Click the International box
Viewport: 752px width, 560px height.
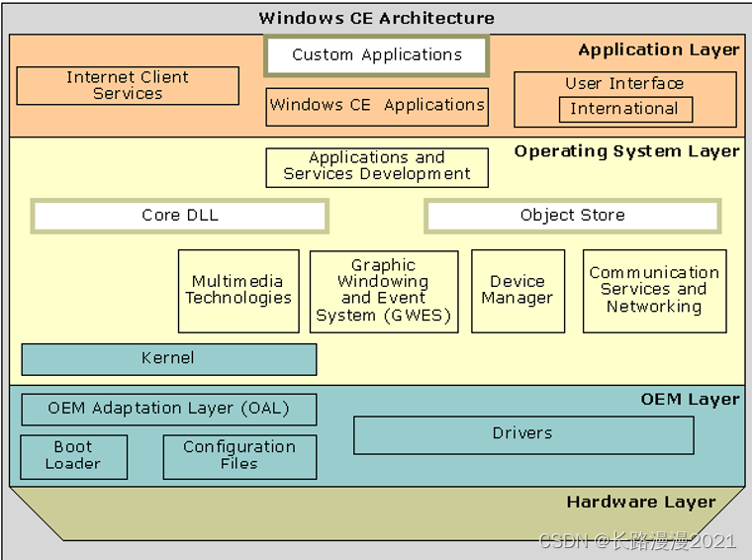(x=626, y=109)
